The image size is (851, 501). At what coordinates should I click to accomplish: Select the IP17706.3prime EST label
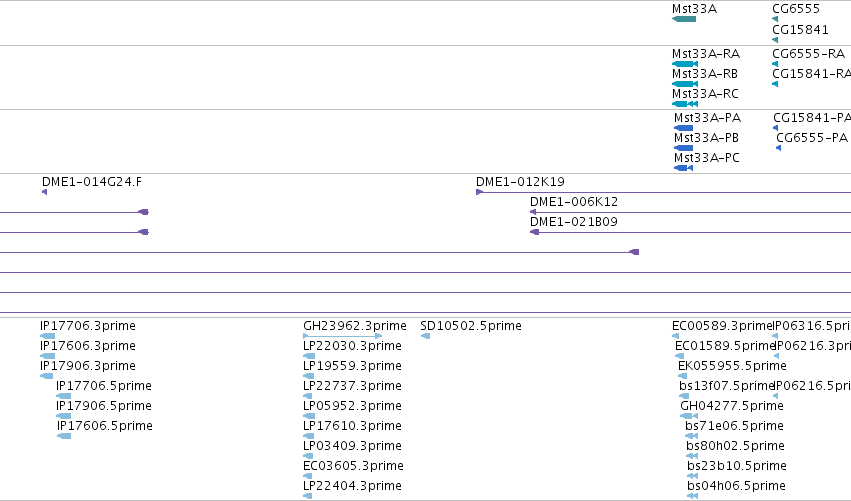point(88,326)
